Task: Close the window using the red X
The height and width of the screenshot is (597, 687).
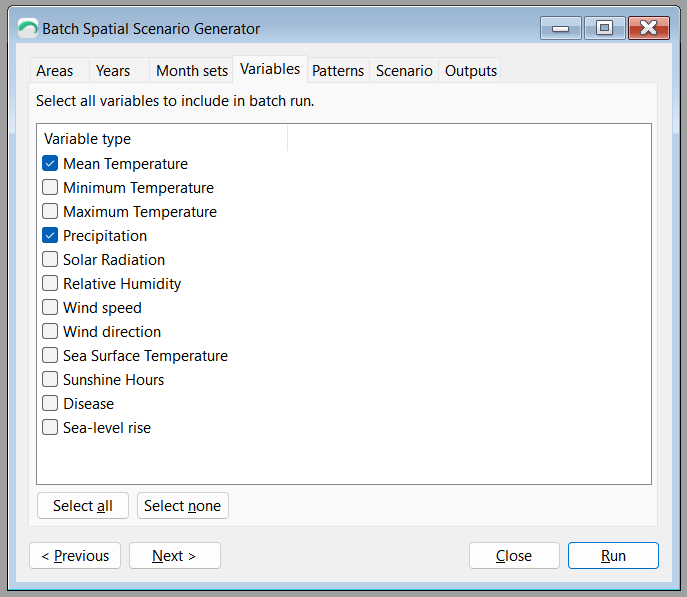Action: (648, 28)
